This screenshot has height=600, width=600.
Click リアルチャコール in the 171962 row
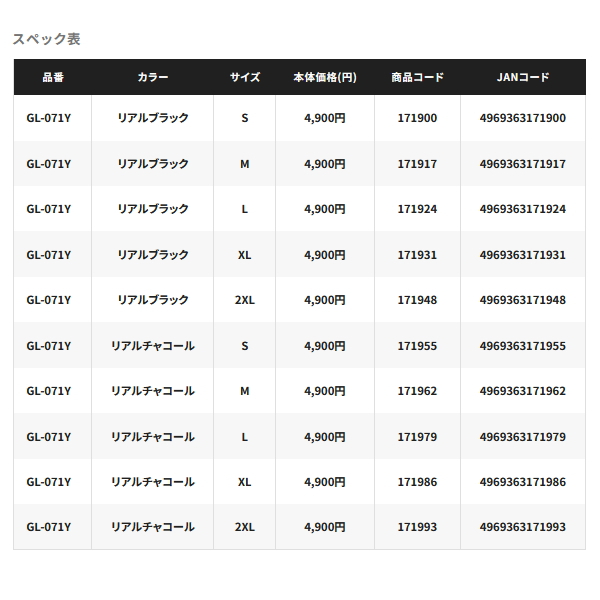coord(153,391)
